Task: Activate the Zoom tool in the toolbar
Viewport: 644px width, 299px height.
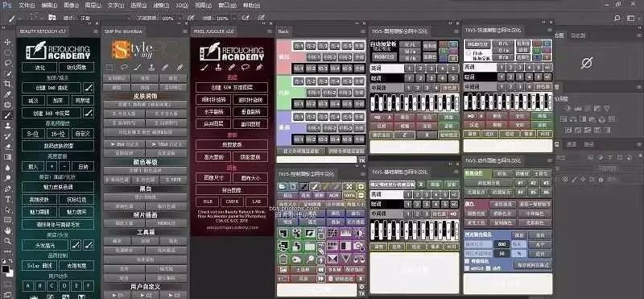Action: (x=7, y=242)
